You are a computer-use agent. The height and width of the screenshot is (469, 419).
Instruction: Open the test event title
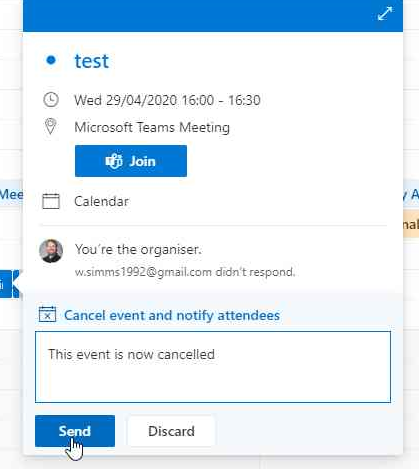[92, 61]
